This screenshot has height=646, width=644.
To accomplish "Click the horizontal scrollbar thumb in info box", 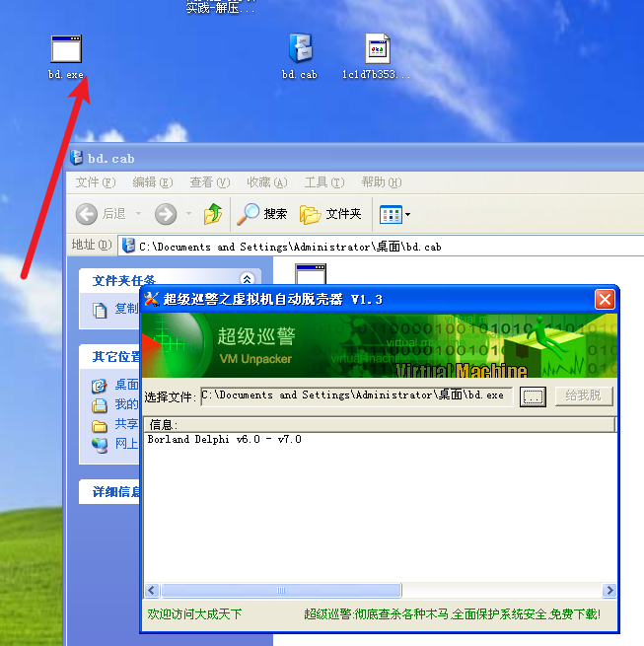I will tap(281, 591).
